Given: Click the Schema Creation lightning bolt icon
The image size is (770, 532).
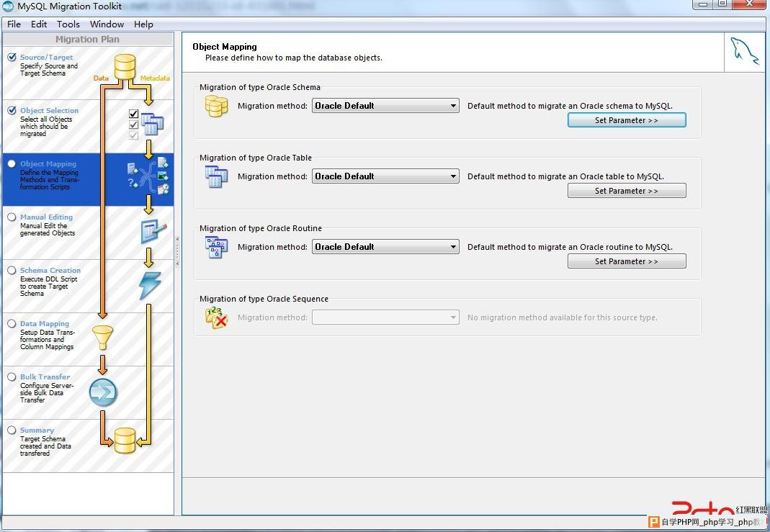Looking at the screenshot, I should tap(150, 286).
